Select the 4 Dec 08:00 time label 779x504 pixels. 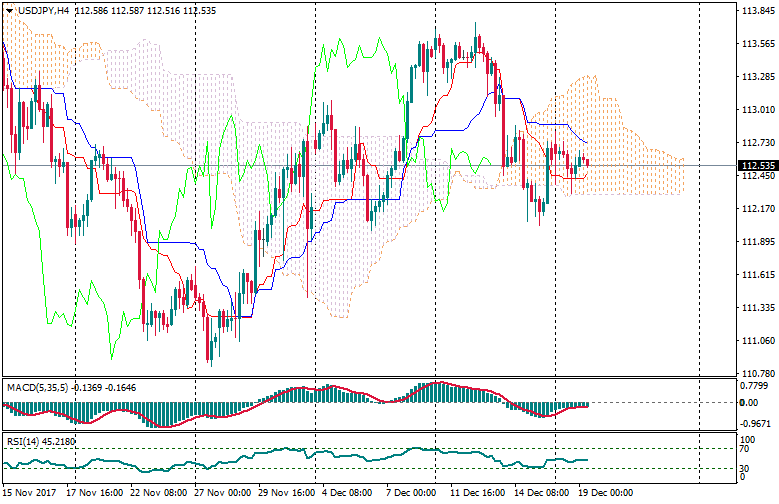tap(347, 494)
